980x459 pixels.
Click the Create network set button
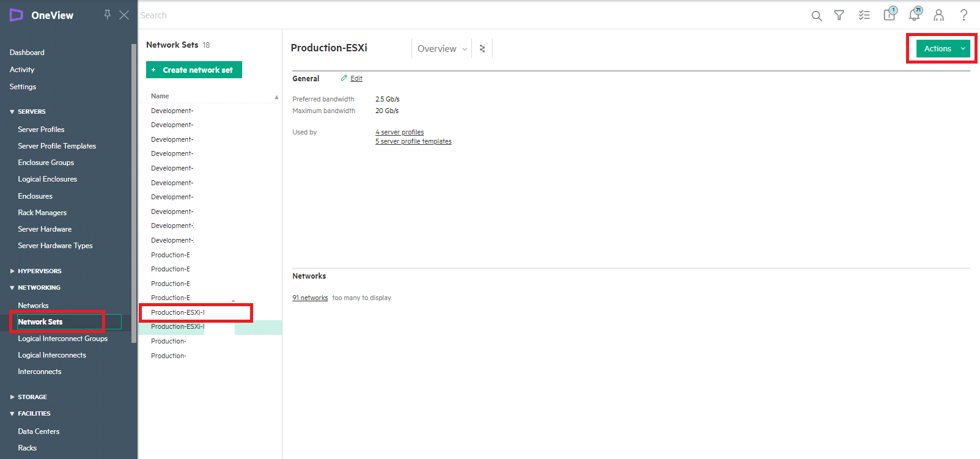(x=194, y=70)
